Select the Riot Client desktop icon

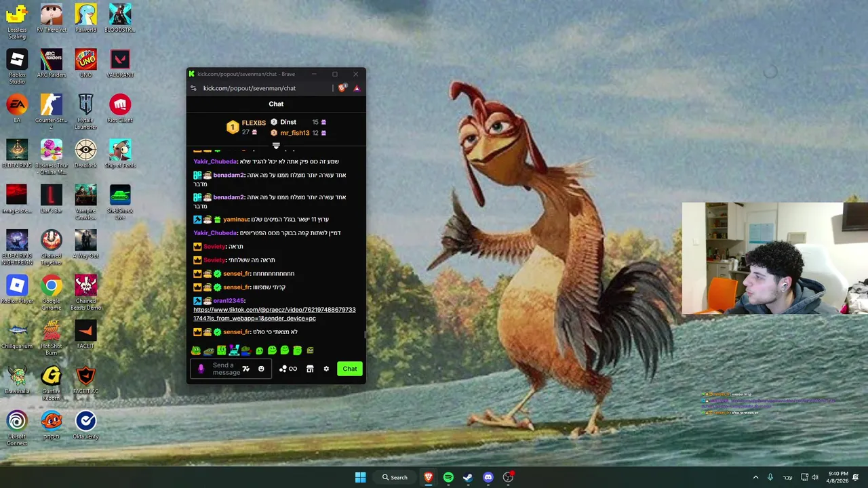(120, 108)
